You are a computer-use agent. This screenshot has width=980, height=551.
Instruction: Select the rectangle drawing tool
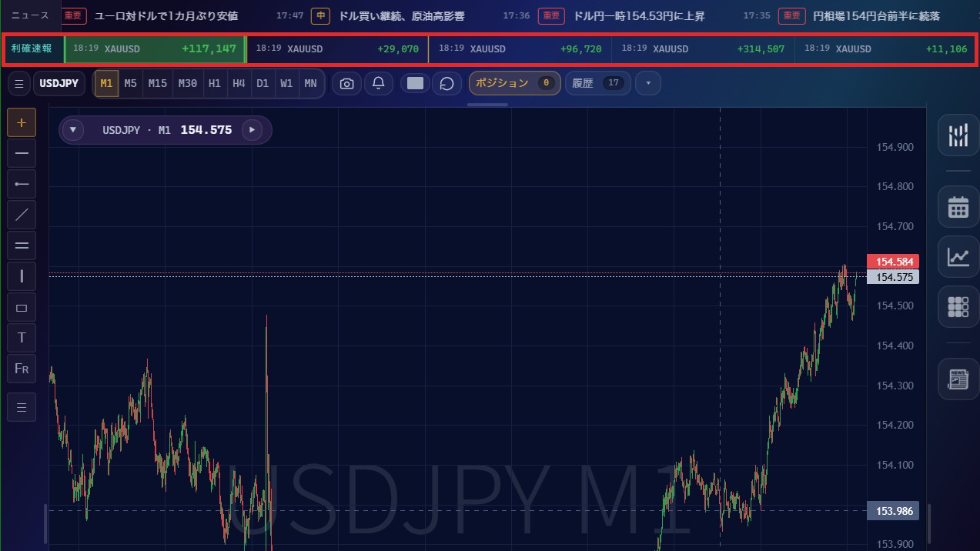[22, 307]
